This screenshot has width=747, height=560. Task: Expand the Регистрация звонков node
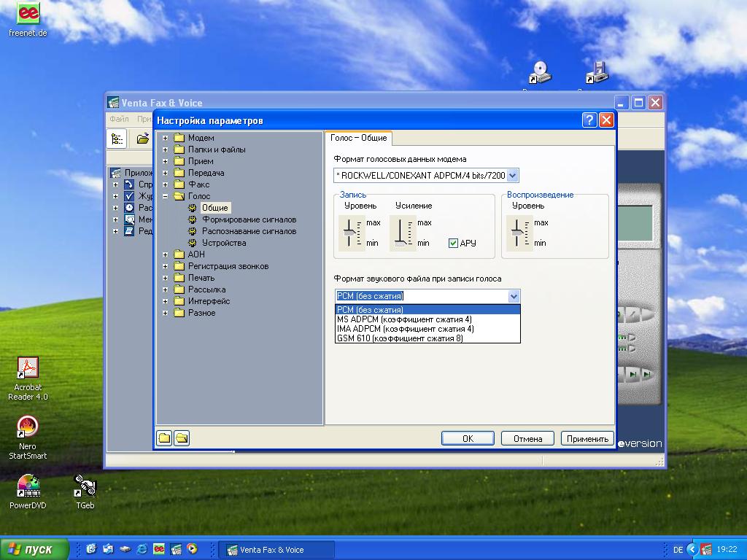(165, 266)
